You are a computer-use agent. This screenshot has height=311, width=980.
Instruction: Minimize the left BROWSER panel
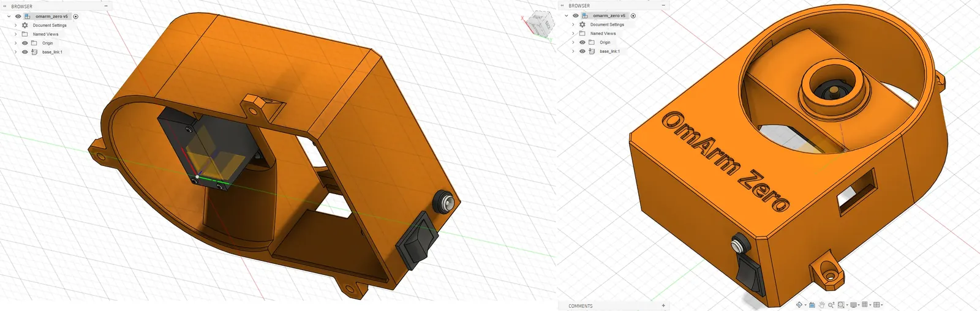106,6
